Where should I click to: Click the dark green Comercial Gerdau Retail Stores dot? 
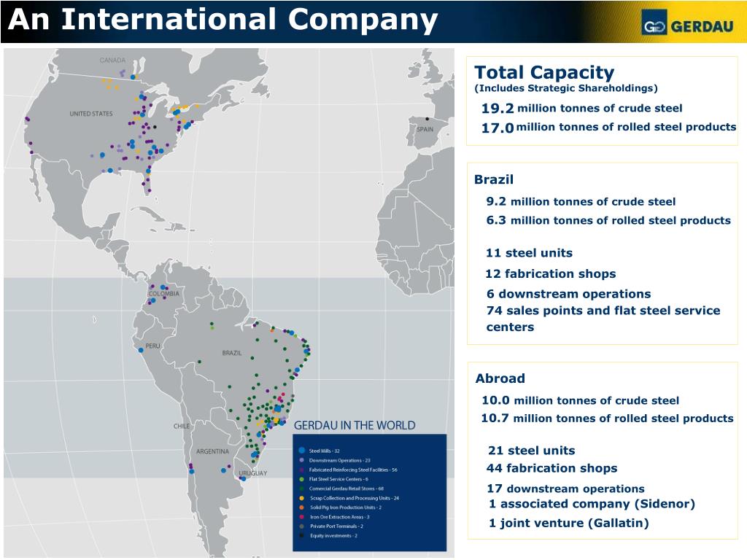pos(301,489)
